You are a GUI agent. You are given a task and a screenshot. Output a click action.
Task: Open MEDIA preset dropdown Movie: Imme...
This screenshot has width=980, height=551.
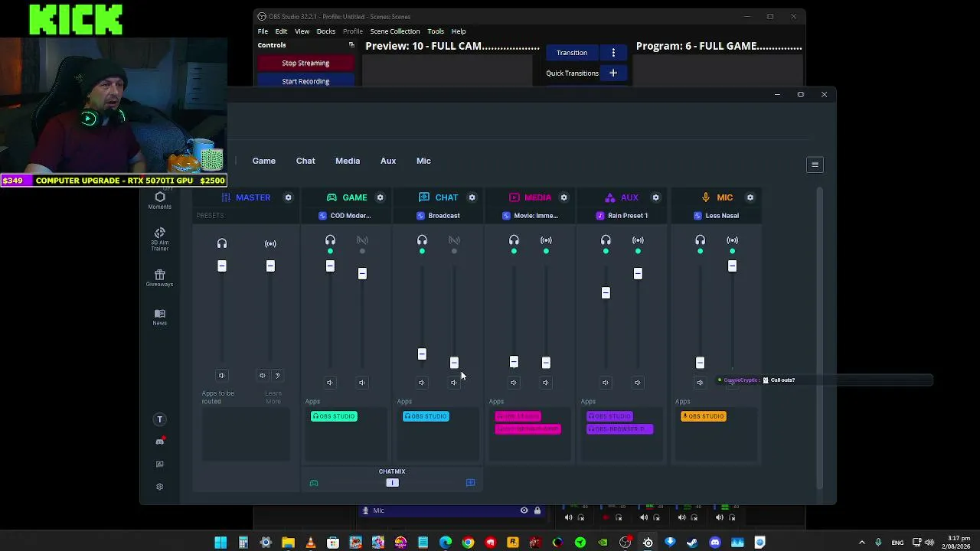pos(530,216)
